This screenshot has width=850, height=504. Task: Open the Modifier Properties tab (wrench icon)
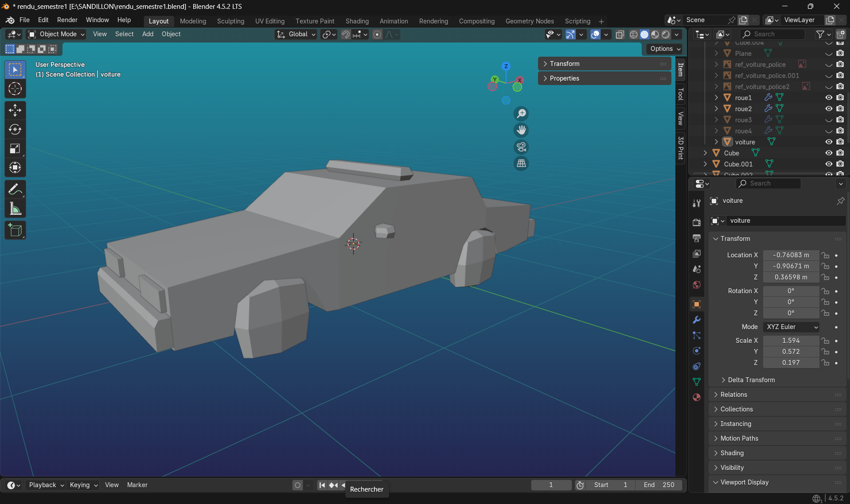coord(696,319)
